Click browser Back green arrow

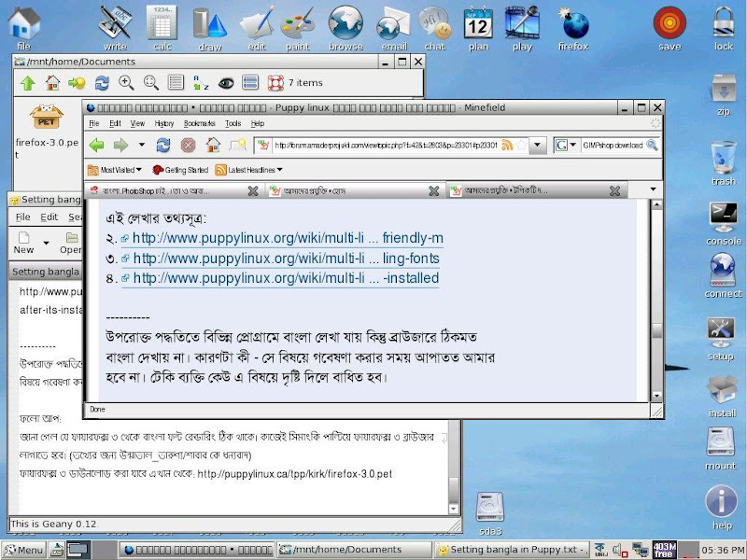97,145
